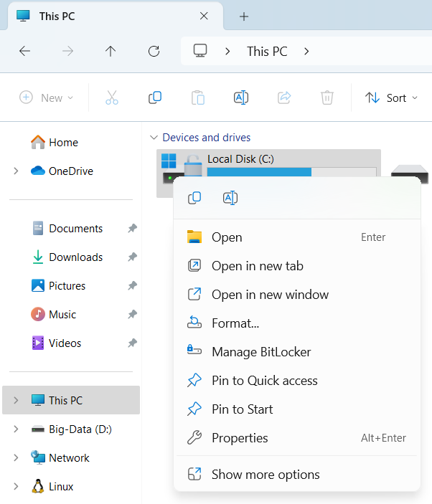Click the Share icon in the toolbar

point(284,98)
